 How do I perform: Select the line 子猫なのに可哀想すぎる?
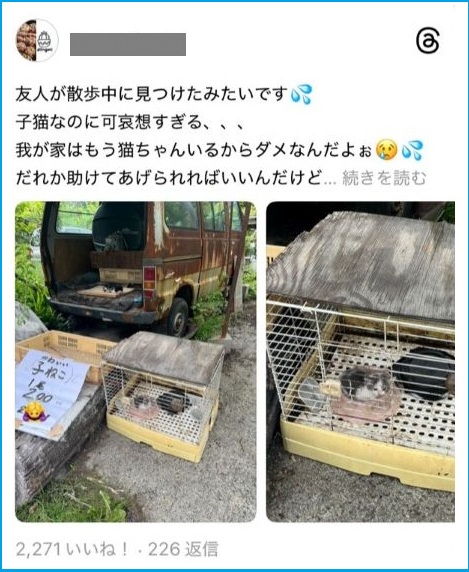[129, 122]
